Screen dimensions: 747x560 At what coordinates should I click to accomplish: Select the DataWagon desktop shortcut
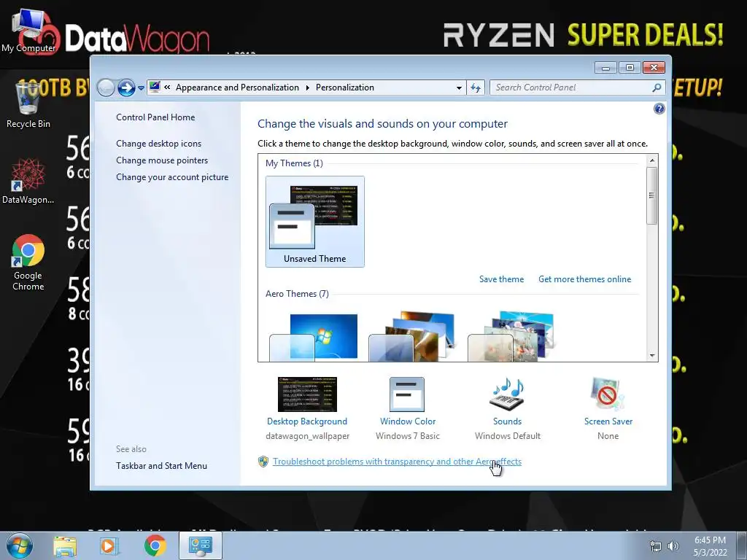coord(28,182)
